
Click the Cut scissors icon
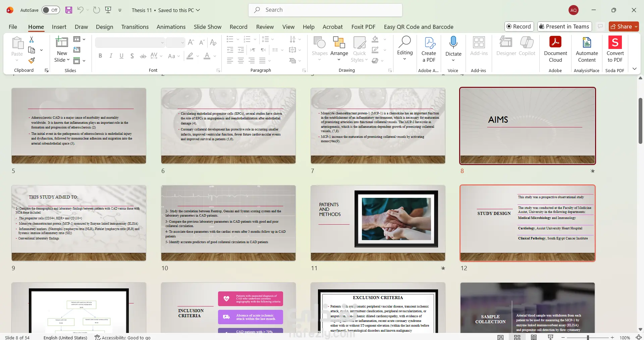(x=32, y=40)
